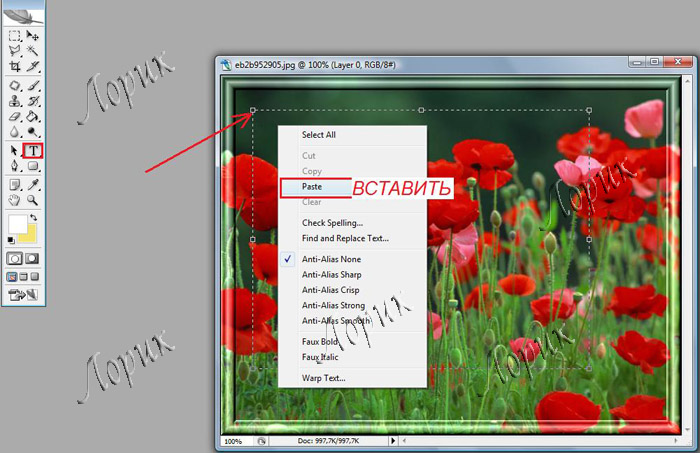This screenshot has height=453, width=700.
Task: Select the Eyedropper tool
Action: point(32,184)
